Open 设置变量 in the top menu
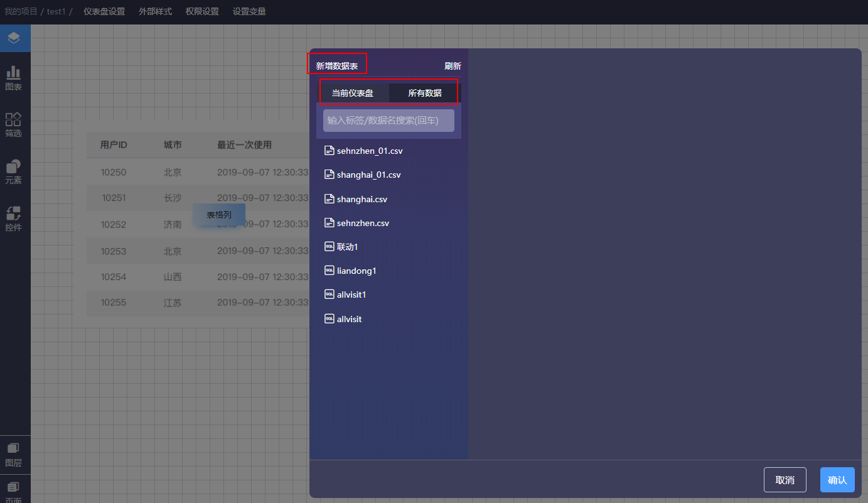 coord(249,11)
